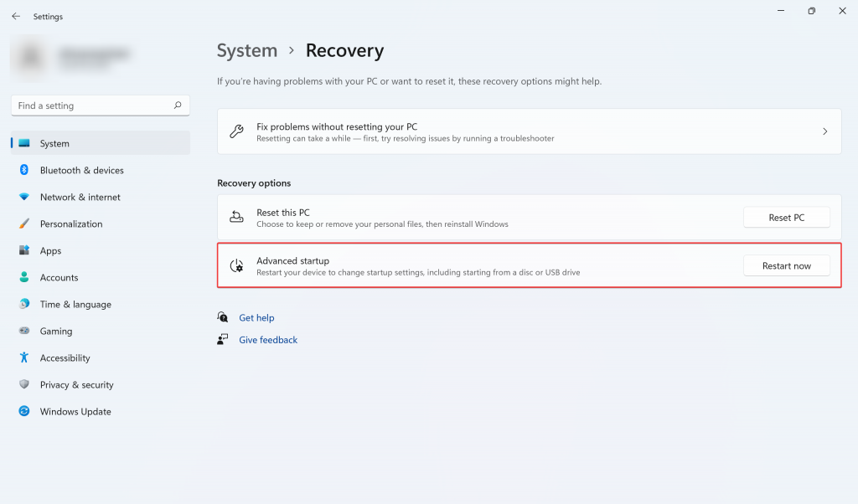
Task: Click the Apps icon in sidebar
Action: pos(24,250)
